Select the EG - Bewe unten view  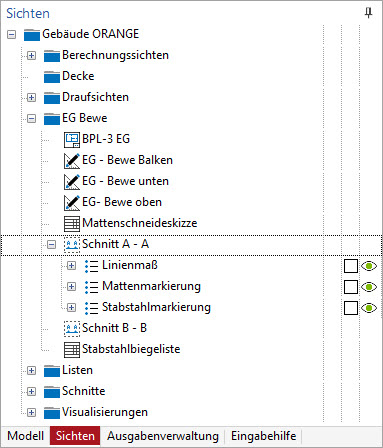[125, 181]
